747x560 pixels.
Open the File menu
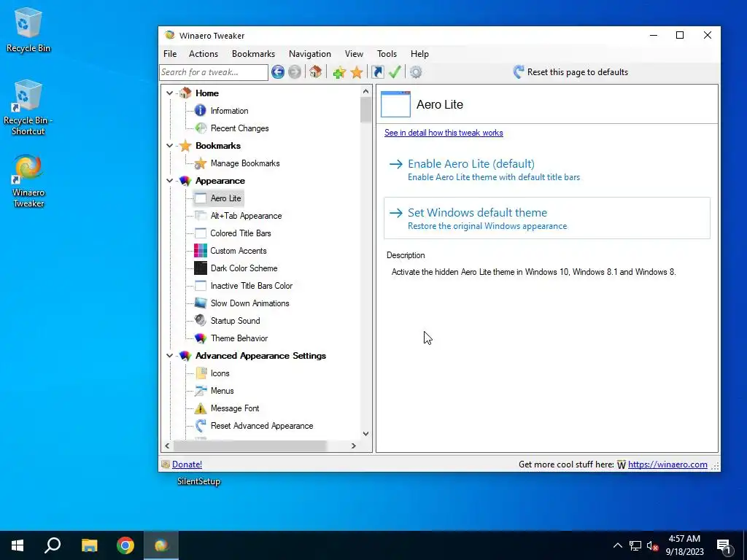170,54
